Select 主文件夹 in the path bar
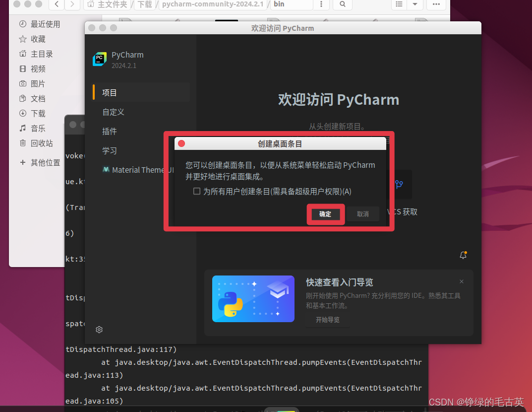This screenshot has height=412, width=532. click(x=108, y=4)
